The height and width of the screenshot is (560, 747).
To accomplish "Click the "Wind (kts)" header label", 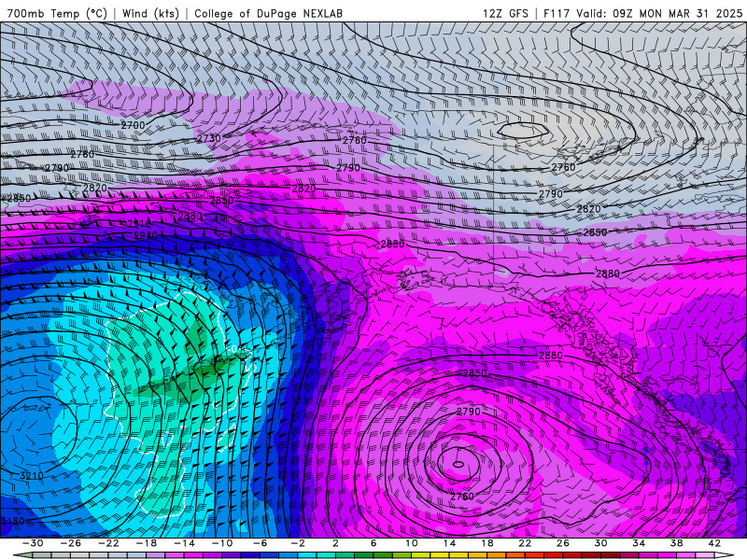I will tap(150, 14).
